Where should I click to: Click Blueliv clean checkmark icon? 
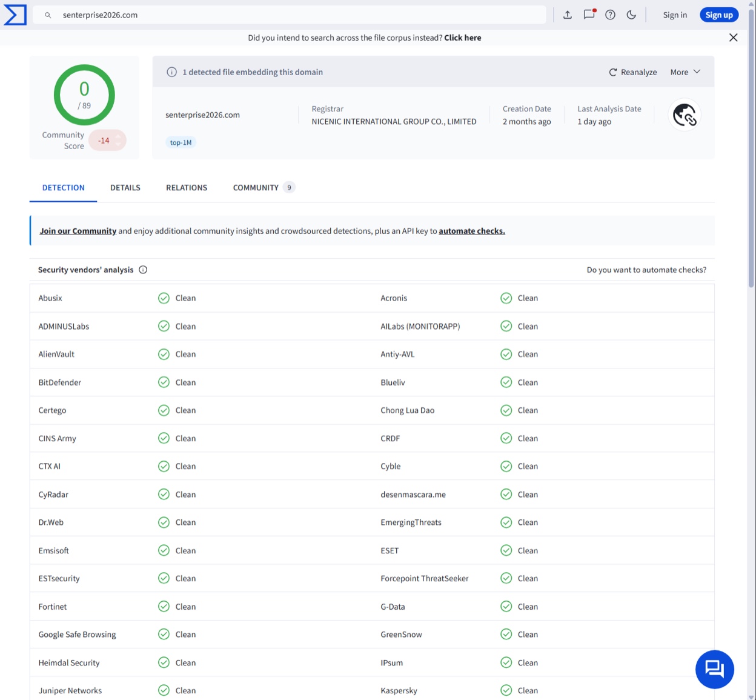[506, 382]
